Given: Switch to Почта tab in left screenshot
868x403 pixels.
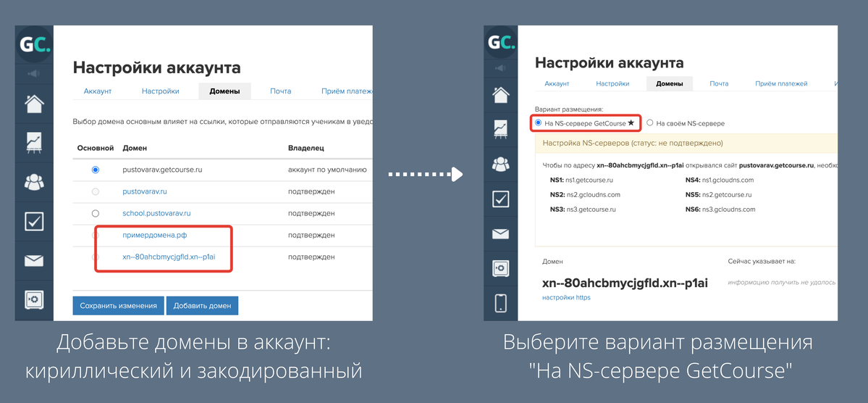Looking at the screenshot, I should pyautogui.click(x=281, y=91).
